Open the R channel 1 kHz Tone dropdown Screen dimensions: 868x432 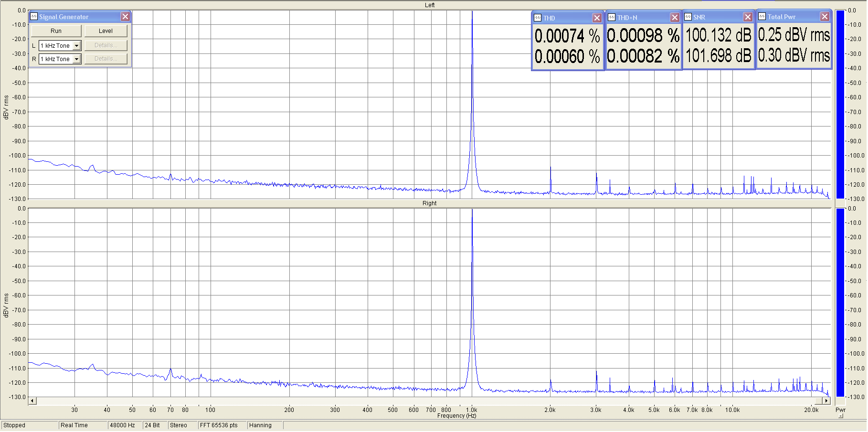tap(76, 59)
